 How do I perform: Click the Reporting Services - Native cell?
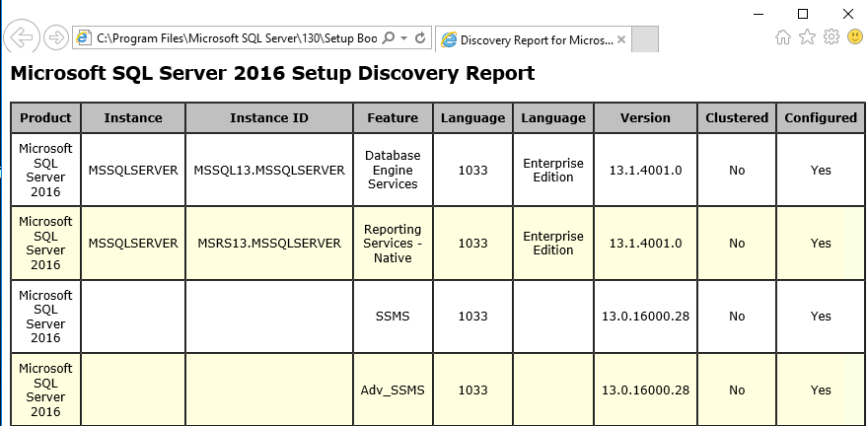(x=393, y=243)
